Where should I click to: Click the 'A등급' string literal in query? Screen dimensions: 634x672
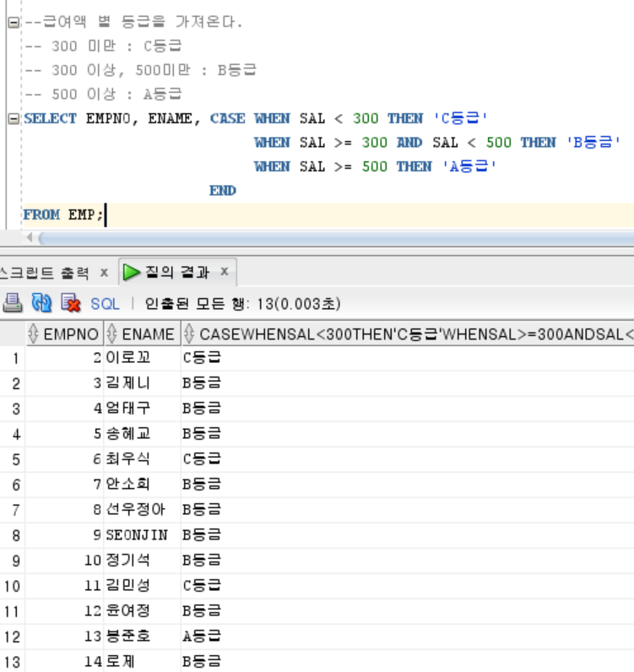[x=469, y=166]
